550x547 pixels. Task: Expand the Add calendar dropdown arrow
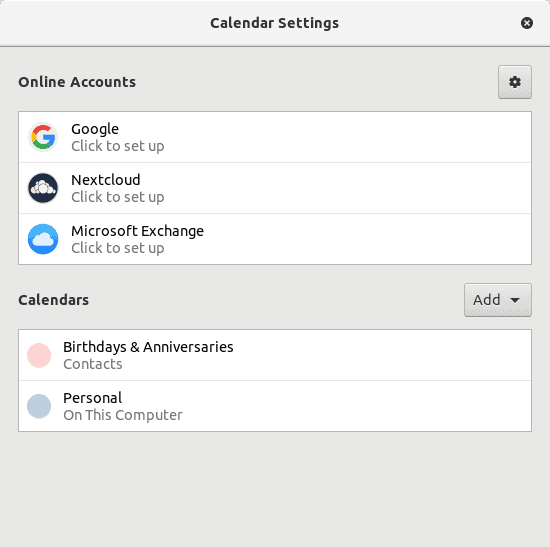[515, 300]
